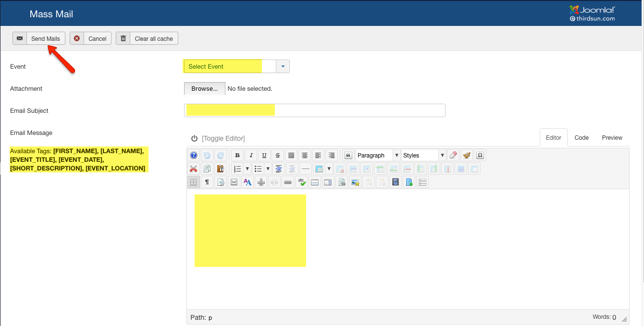Screen dimensions: 644x326
Task: Switch to the Preview tab
Action: point(612,138)
